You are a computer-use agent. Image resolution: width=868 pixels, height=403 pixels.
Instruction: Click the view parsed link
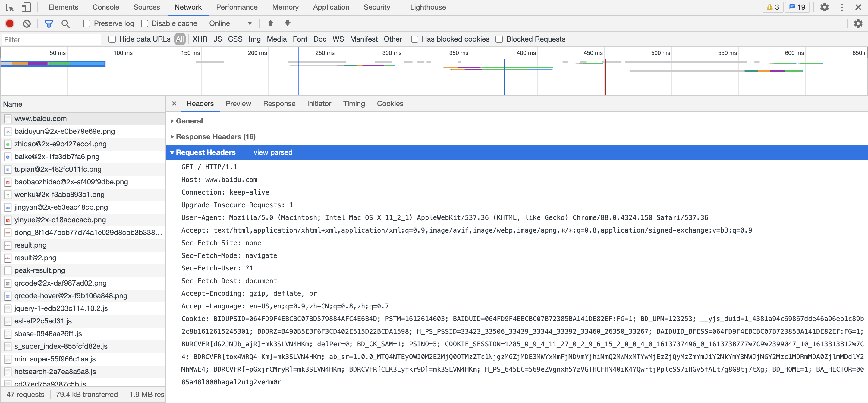(273, 152)
